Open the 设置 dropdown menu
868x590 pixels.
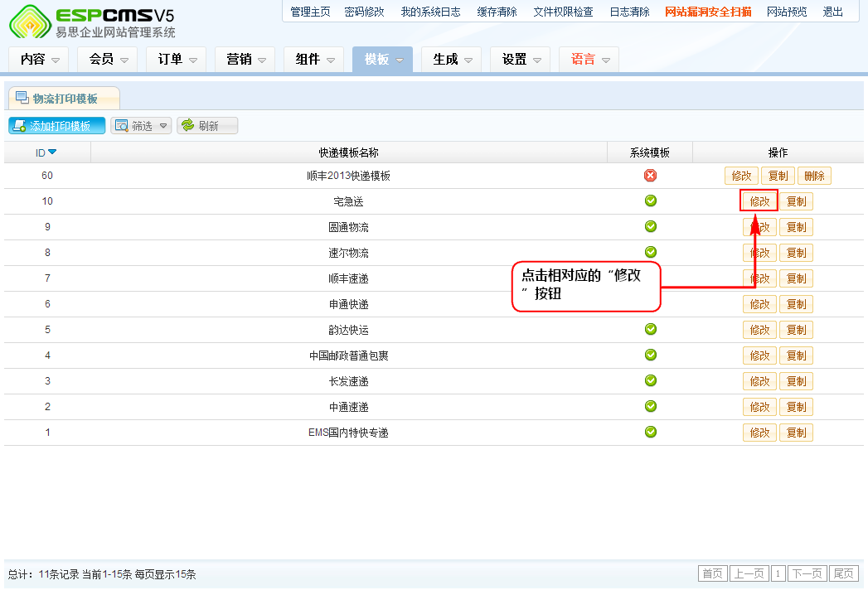pos(521,59)
